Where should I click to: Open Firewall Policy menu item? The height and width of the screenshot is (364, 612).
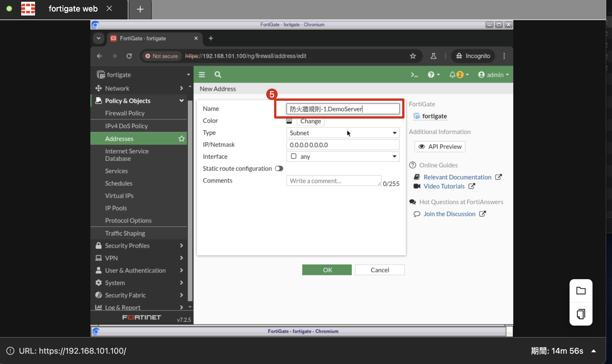point(125,113)
